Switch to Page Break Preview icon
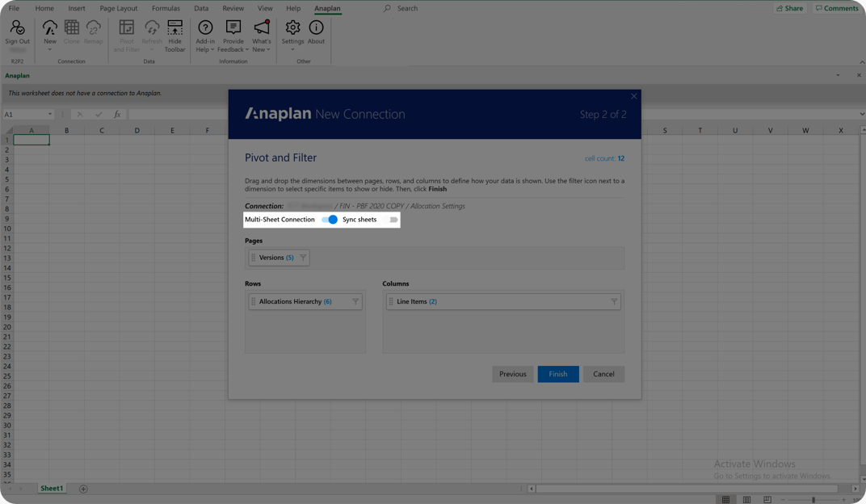Screen dimensions: 866x504 coord(767,499)
